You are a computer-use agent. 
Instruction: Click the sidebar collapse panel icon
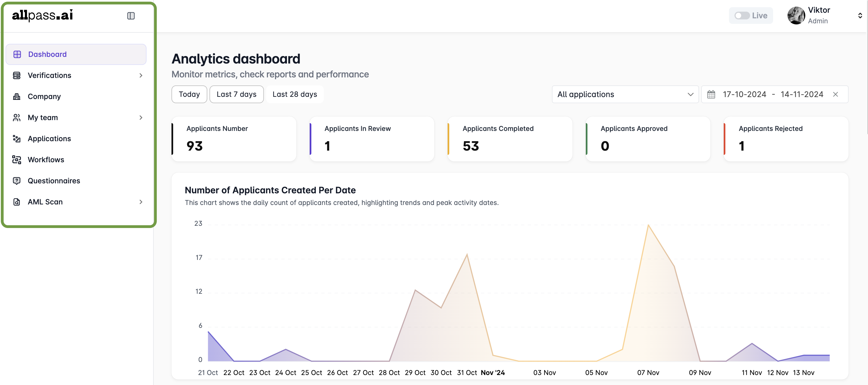(x=131, y=16)
